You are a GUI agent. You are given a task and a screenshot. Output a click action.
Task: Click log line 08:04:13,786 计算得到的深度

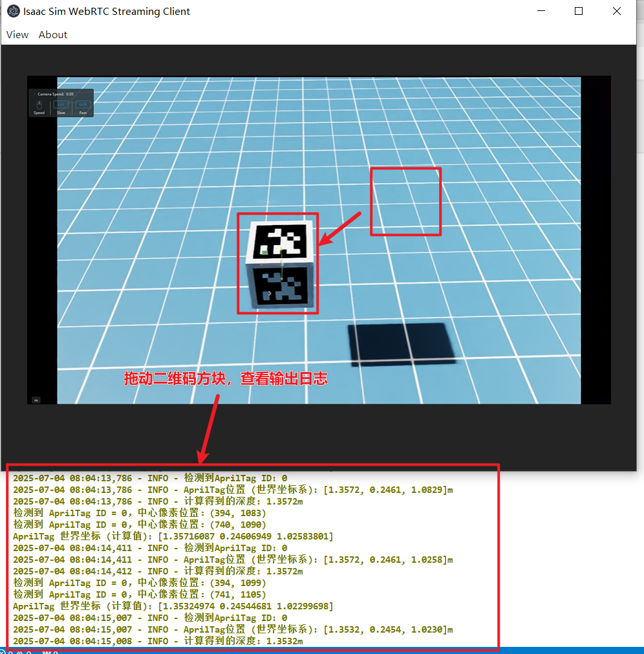point(158,501)
